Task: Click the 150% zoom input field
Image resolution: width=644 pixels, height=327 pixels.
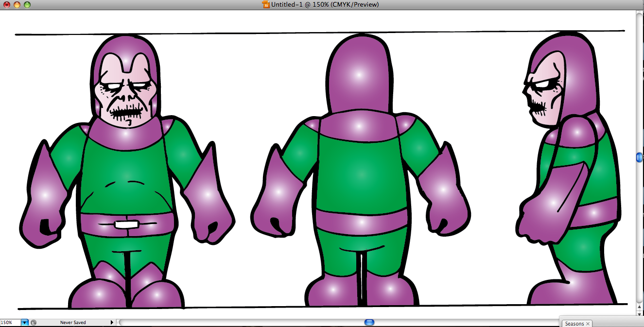Action: (10, 323)
